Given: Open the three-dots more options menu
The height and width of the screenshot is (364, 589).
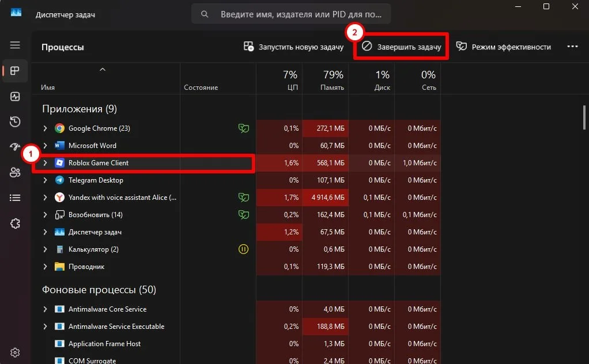Looking at the screenshot, I should [572, 46].
